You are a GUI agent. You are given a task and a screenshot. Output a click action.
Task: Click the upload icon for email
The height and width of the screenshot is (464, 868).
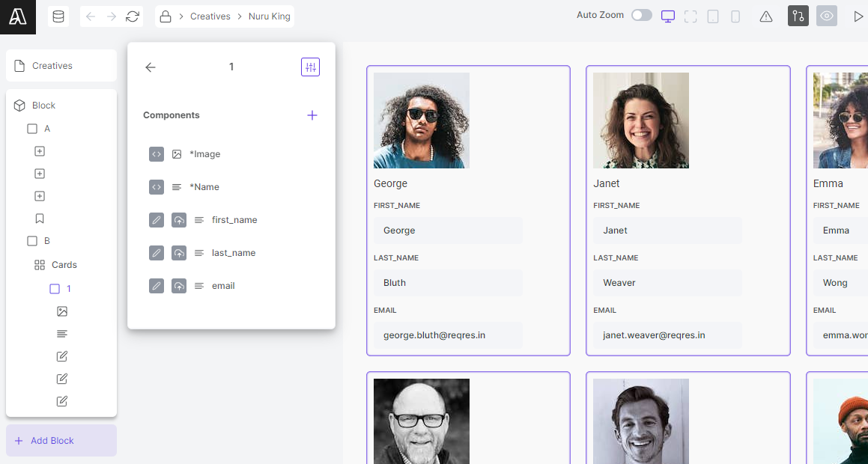click(x=179, y=286)
